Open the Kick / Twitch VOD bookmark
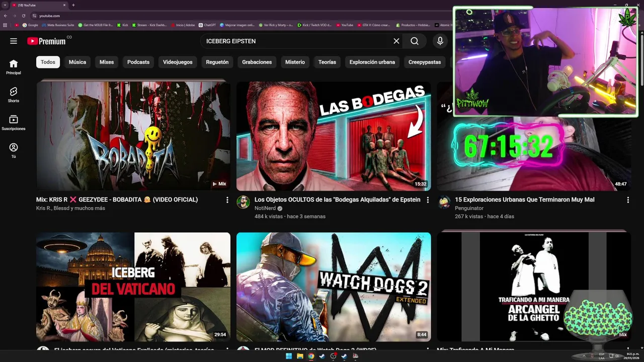The height and width of the screenshot is (362, 644). tap(314, 25)
